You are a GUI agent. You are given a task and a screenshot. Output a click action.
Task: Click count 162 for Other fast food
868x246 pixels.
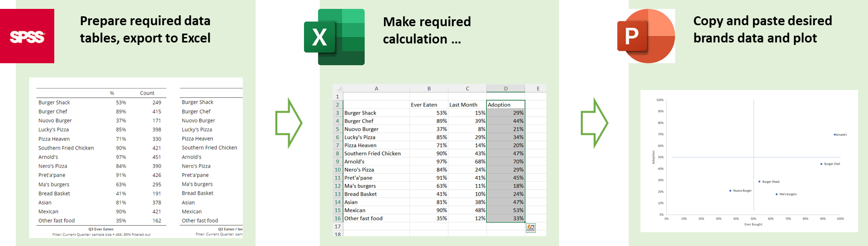tap(157, 221)
